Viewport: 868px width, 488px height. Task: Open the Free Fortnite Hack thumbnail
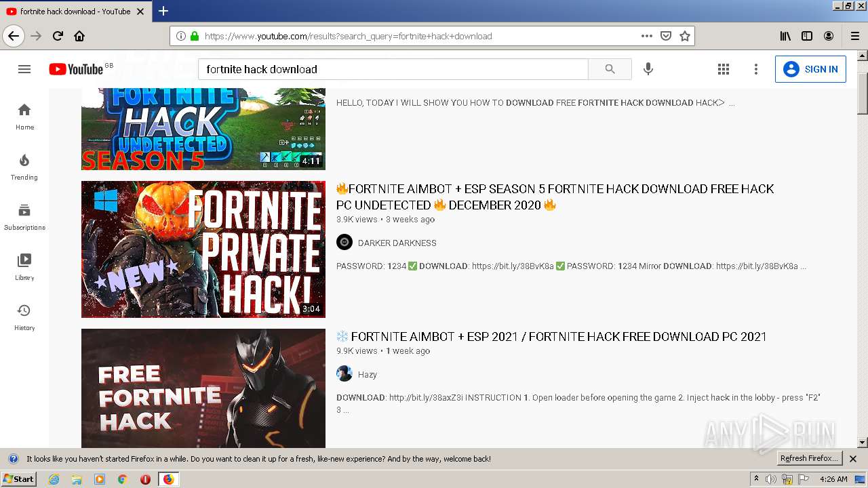tap(203, 388)
